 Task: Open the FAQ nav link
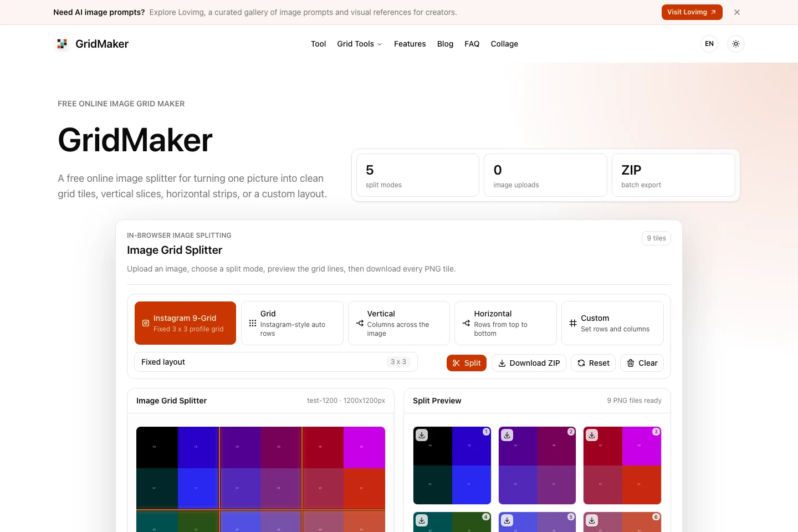[x=472, y=44]
